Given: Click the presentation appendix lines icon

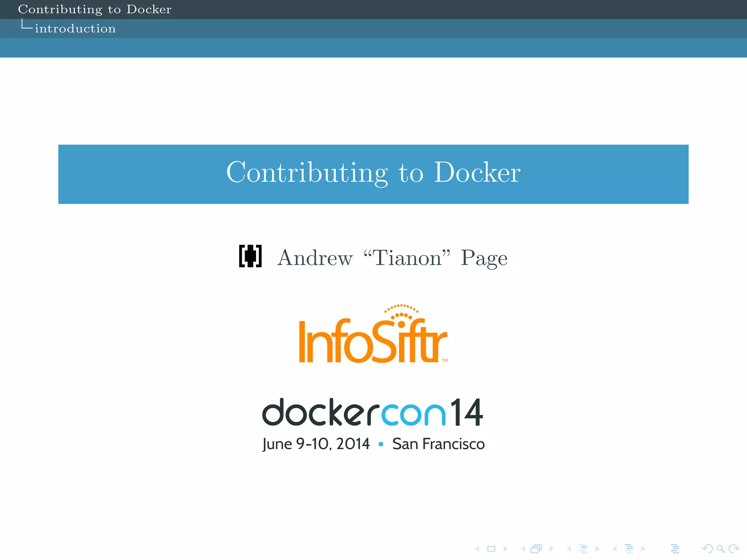Looking at the screenshot, I should coord(675,549).
